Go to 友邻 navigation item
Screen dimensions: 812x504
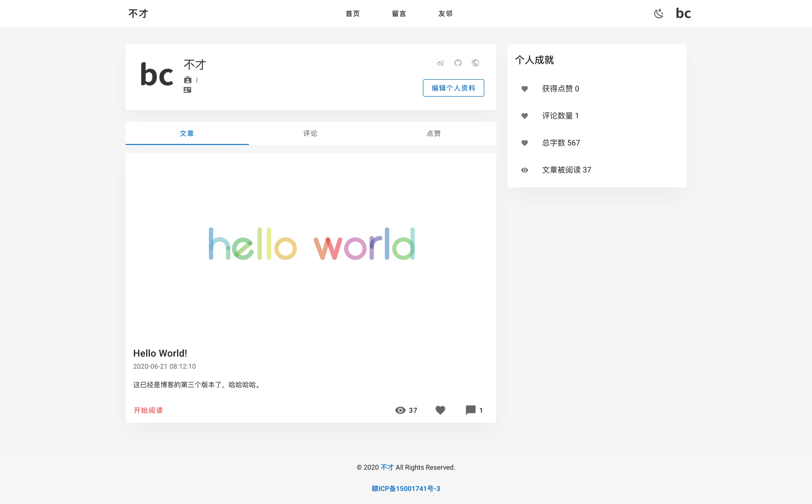pyautogui.click(x=445, y=14)
